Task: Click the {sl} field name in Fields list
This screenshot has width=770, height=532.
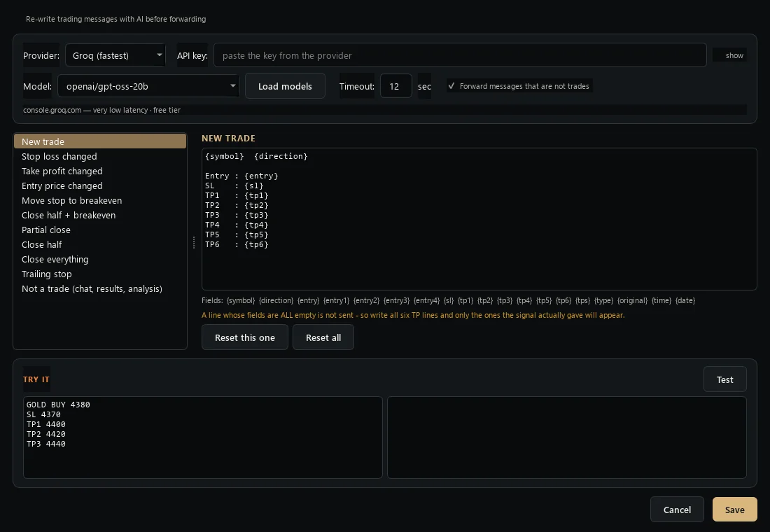Action: (448, 300)
